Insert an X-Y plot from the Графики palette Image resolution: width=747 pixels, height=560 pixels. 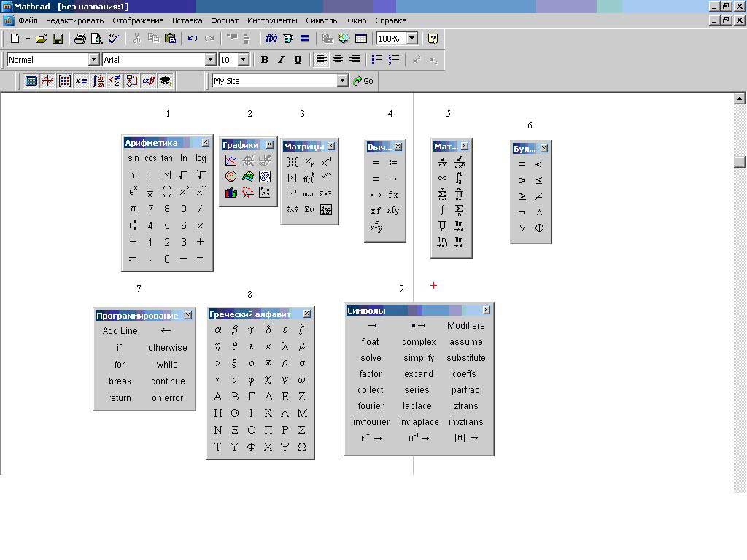(231, 161)
